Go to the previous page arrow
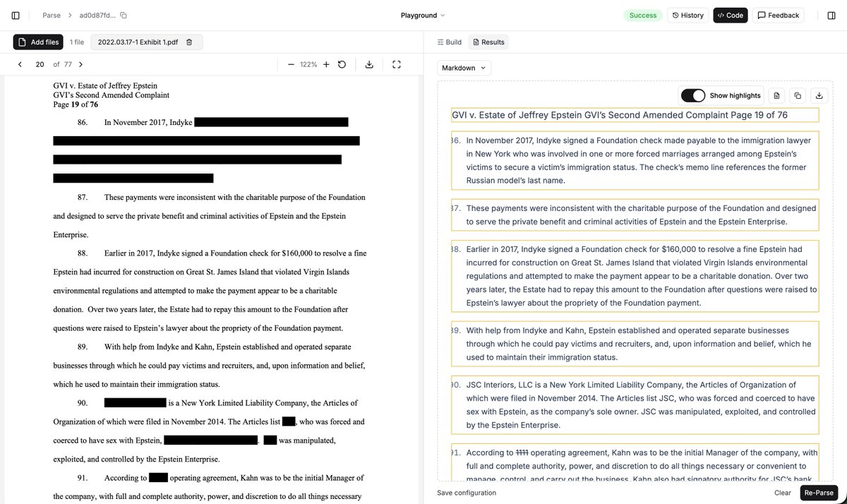 click(20, 64)
